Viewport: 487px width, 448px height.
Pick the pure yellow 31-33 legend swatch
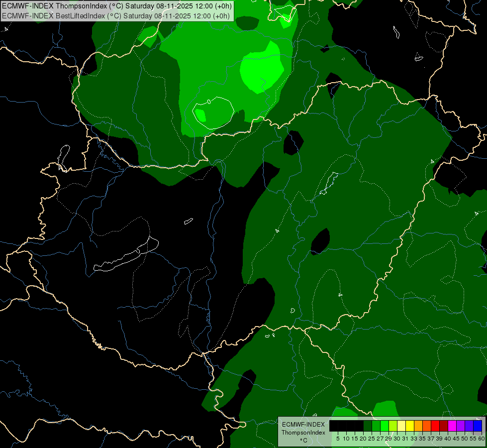click(x=410, y=426)
